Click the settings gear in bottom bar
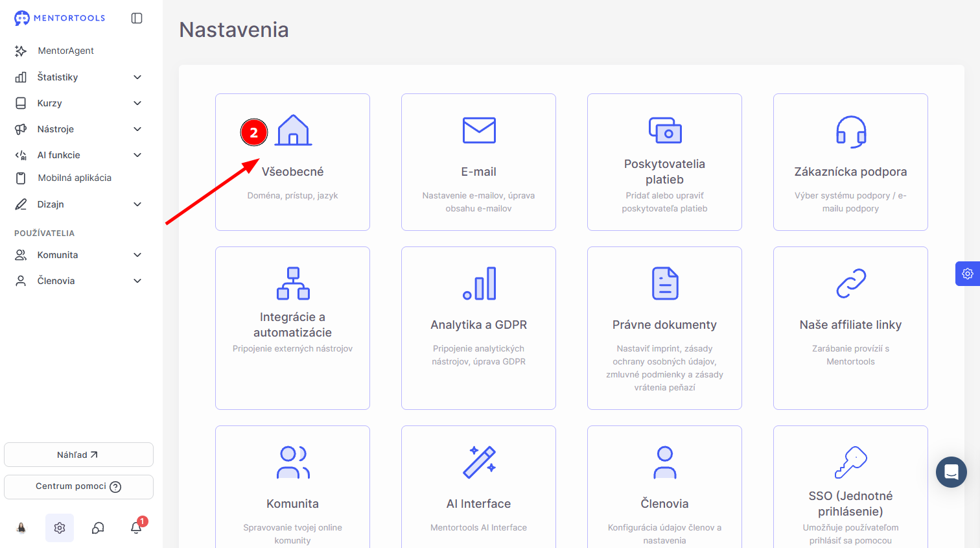This screenshot has height=548, width=980. [60, 528]
